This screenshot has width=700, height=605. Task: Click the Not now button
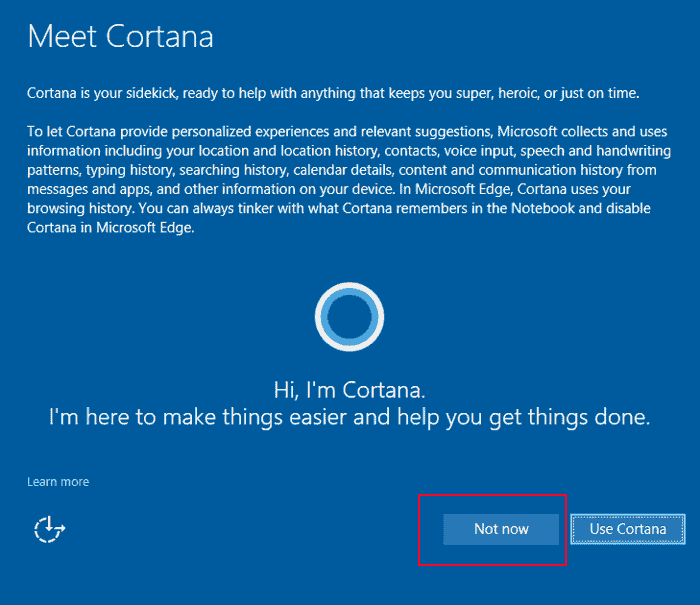click(500, 529)
